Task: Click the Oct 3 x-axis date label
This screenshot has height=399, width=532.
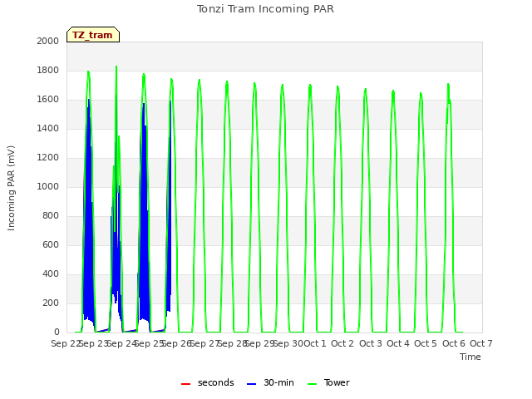Action: click(x=371, y=343)
